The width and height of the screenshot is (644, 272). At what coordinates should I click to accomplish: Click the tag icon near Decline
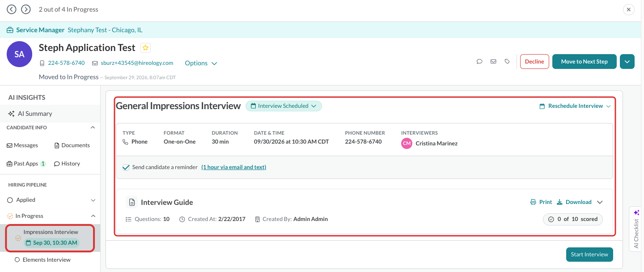point(507,62)
